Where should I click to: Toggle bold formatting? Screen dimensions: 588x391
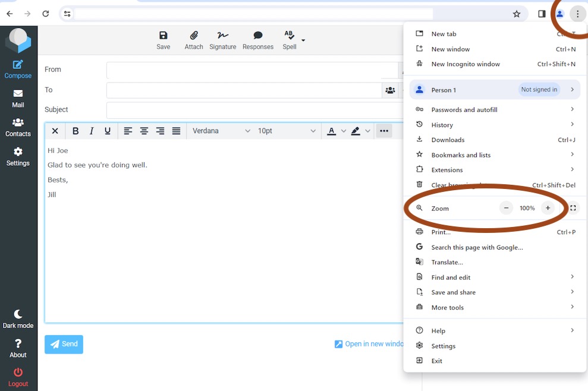tap(76, 131)
